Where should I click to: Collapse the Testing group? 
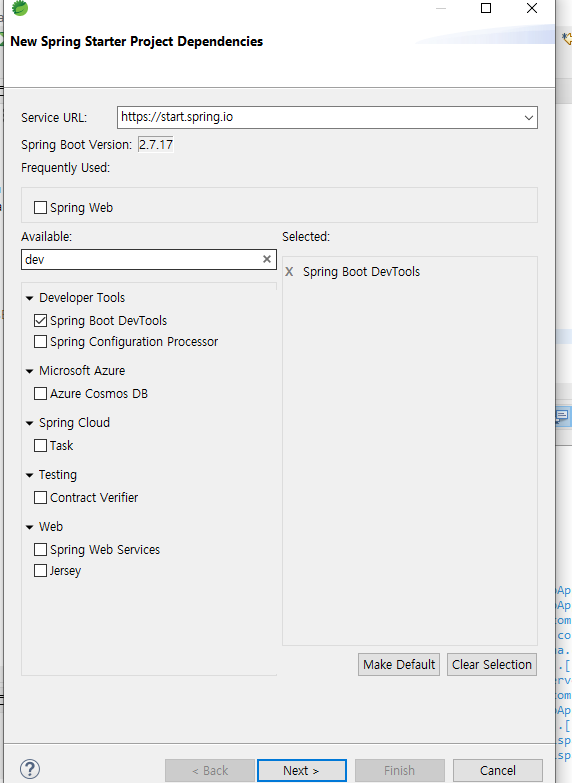pos(29,475)
